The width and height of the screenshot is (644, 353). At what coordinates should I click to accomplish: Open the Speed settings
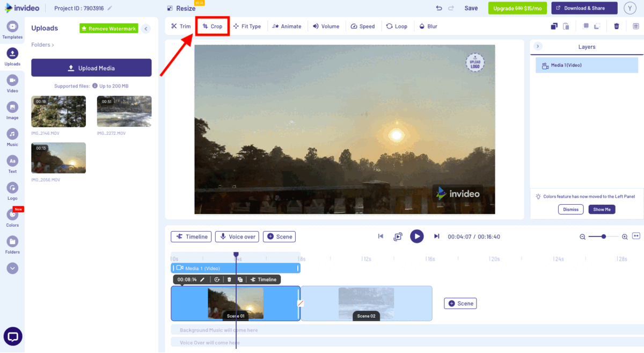(x=363, y=26)
